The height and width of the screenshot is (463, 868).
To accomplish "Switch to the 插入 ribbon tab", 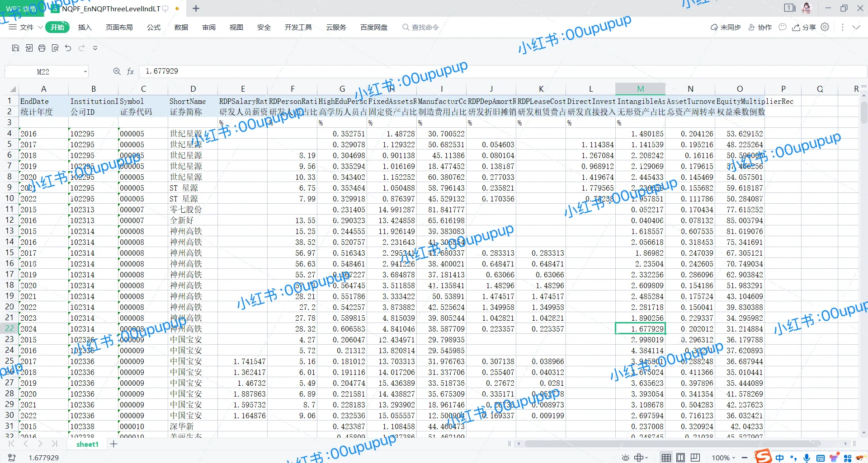I will point(85,27).
